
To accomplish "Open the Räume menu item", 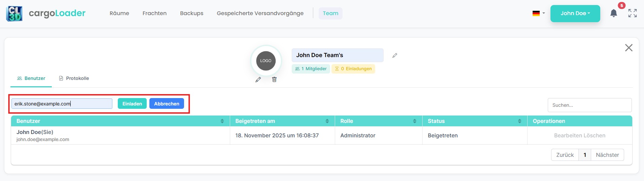I will click(x=119, y=13).
